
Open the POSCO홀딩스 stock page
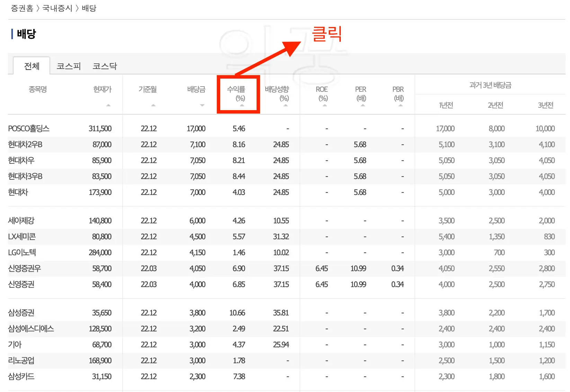coord(29,128)
